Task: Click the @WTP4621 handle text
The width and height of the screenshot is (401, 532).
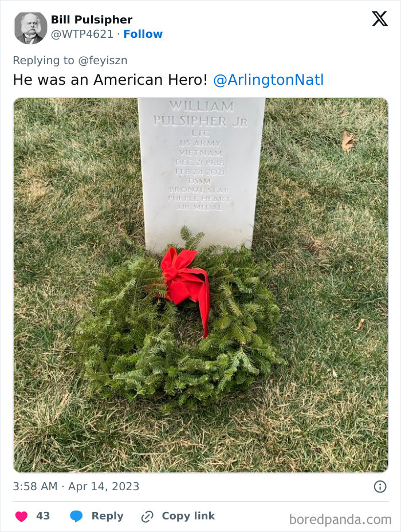Action: [82, 34]
